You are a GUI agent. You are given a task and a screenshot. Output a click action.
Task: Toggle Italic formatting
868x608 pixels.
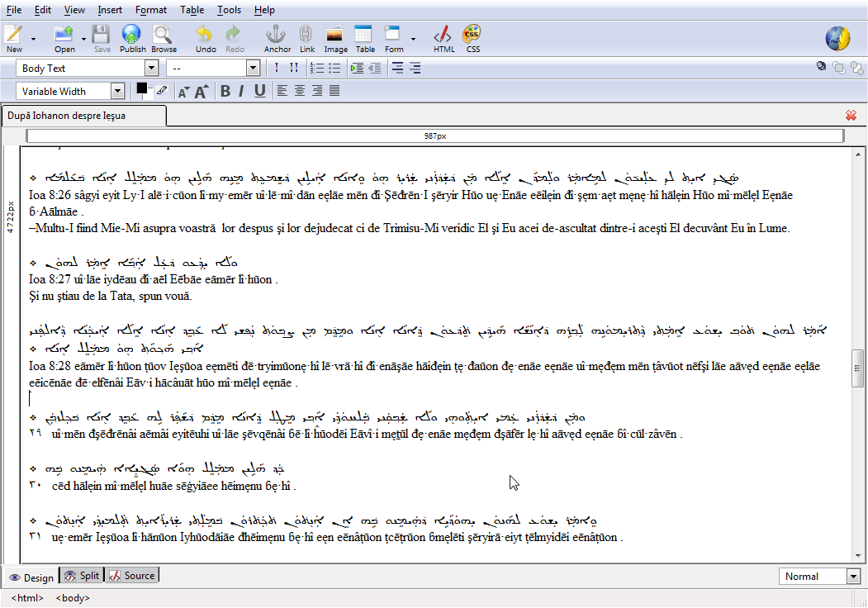(241, 91)
